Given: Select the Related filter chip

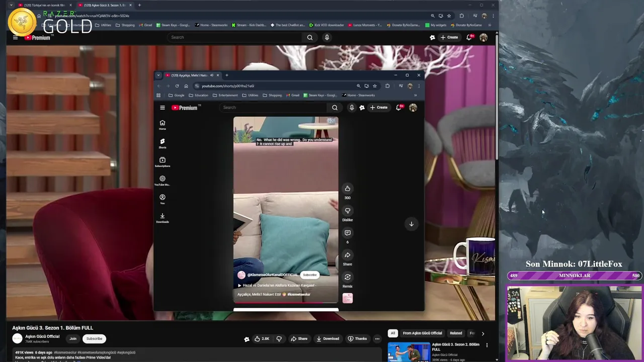Looking at the screenshot, I should pos(456,333).
